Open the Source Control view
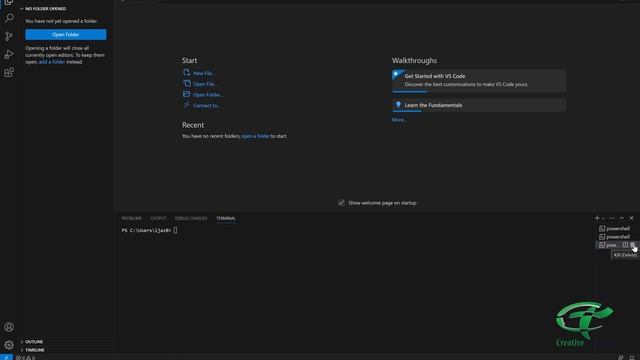640x360 pixels. [9, 36]
